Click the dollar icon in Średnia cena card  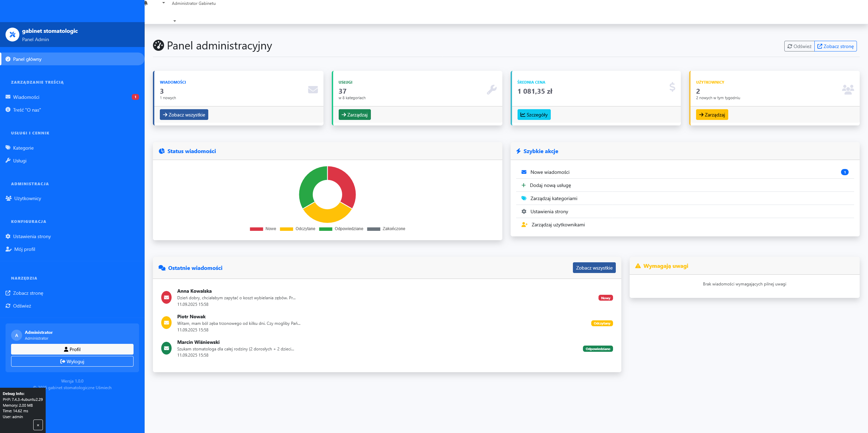[672, 87]
